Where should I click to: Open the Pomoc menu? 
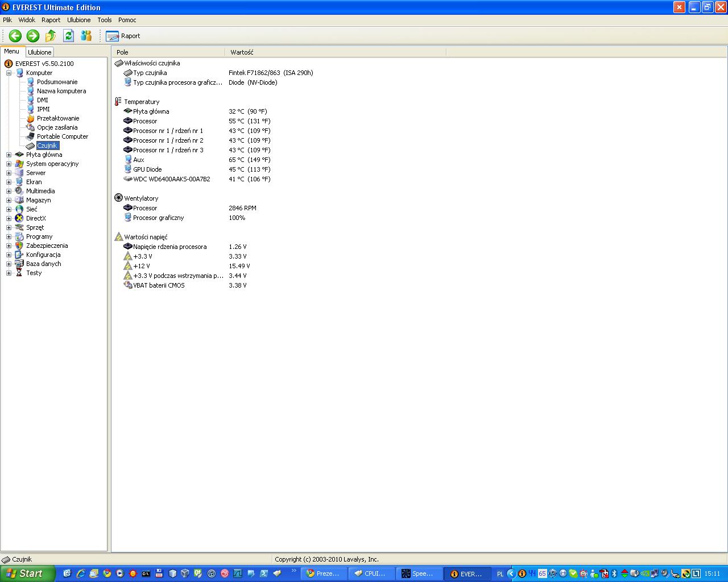pos(127,20)
